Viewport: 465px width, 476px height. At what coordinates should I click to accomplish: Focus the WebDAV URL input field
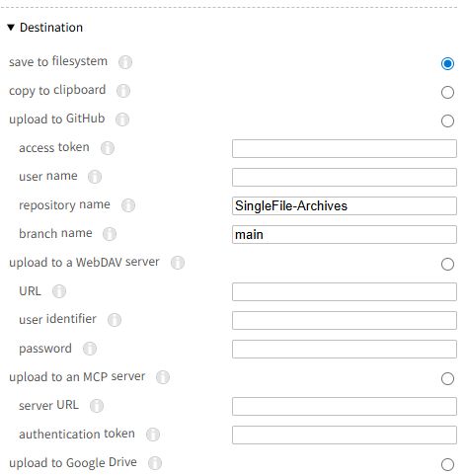(x=345, y=291)
